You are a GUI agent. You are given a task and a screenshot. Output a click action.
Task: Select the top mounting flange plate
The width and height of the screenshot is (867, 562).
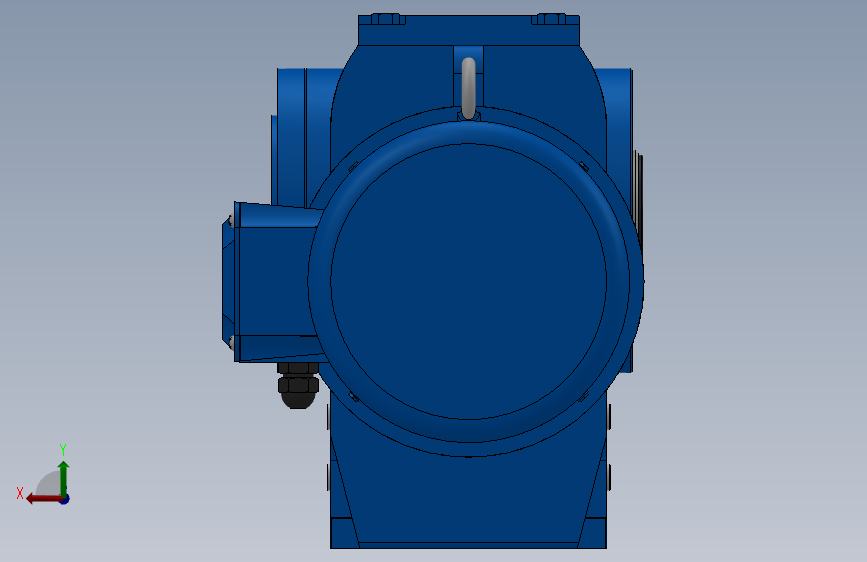469,30
